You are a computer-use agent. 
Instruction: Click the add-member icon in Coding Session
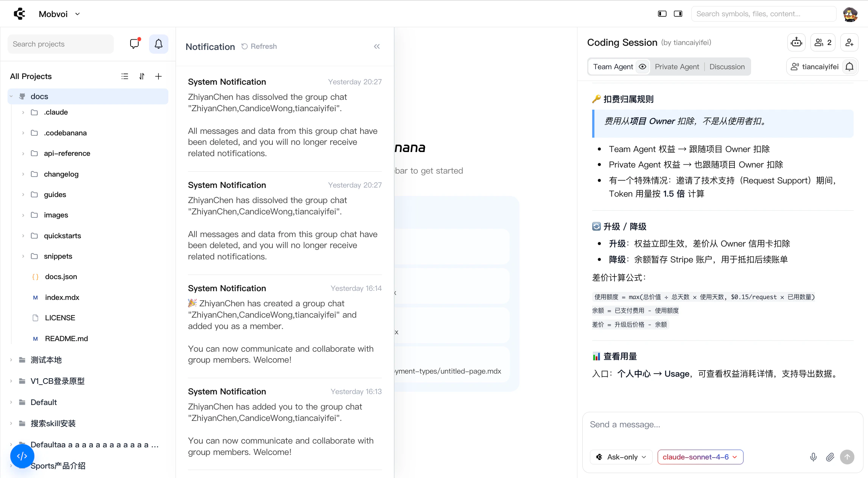pyautogui.click(x=849, y=42)
